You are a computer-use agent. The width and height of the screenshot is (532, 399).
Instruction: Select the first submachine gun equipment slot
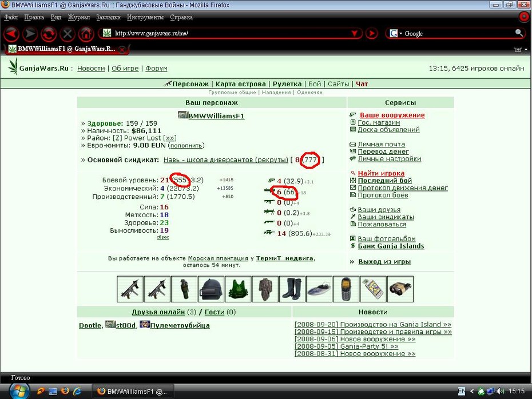coord(130,289)
